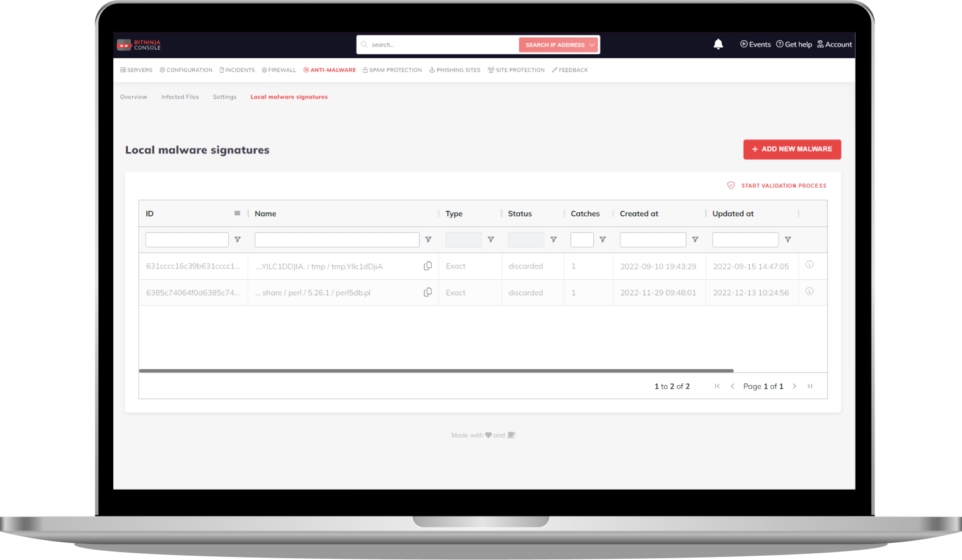Image resolution: width=962 pixels, height=560 pixels.
Task: Click the filter icon for Created at column
Action: (x=695, y=240)
